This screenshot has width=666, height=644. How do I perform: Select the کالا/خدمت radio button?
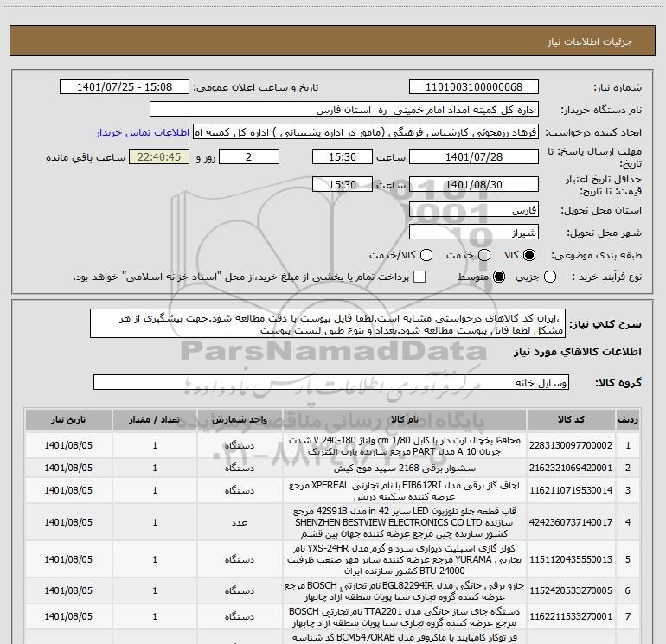pyautogui.click(x=426, y=255)
